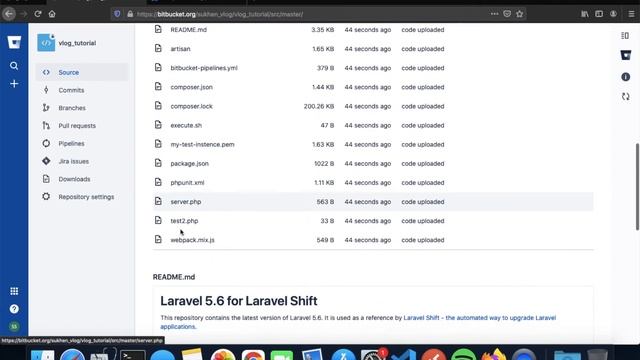Open search from the blue sidebar
640x360 pixels.
click(x=14, y=66)
